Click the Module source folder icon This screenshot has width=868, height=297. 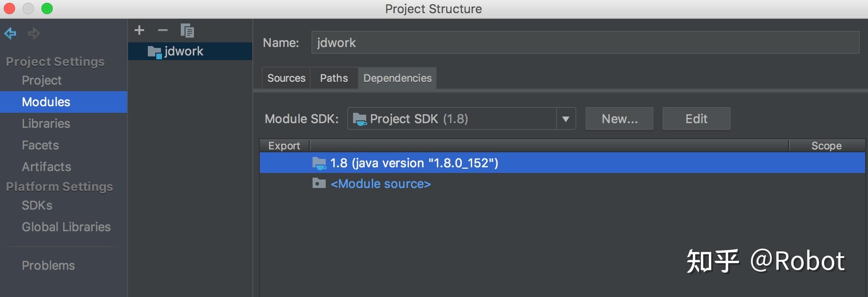click(x=319, y=183)
